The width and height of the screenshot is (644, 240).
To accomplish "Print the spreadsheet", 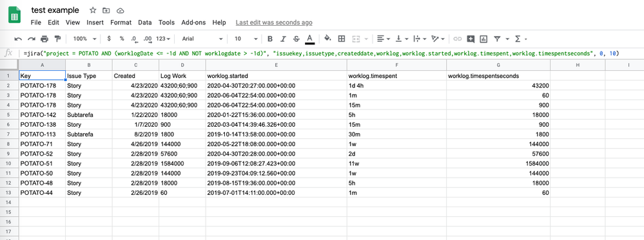I will pos(44,39).
